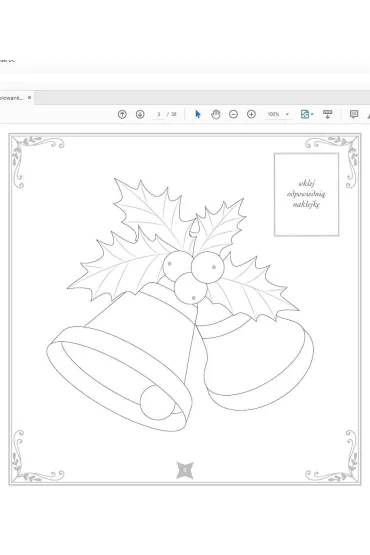Click the scrolling mode toolbar icon
The height and width of the screenshot is (555, 370).
(x=328, y=114)
